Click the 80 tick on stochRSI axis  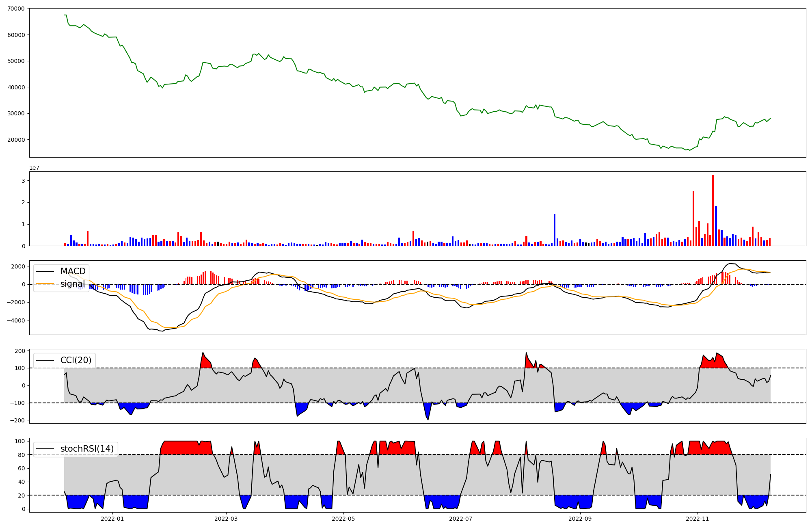tap(22, 455)
